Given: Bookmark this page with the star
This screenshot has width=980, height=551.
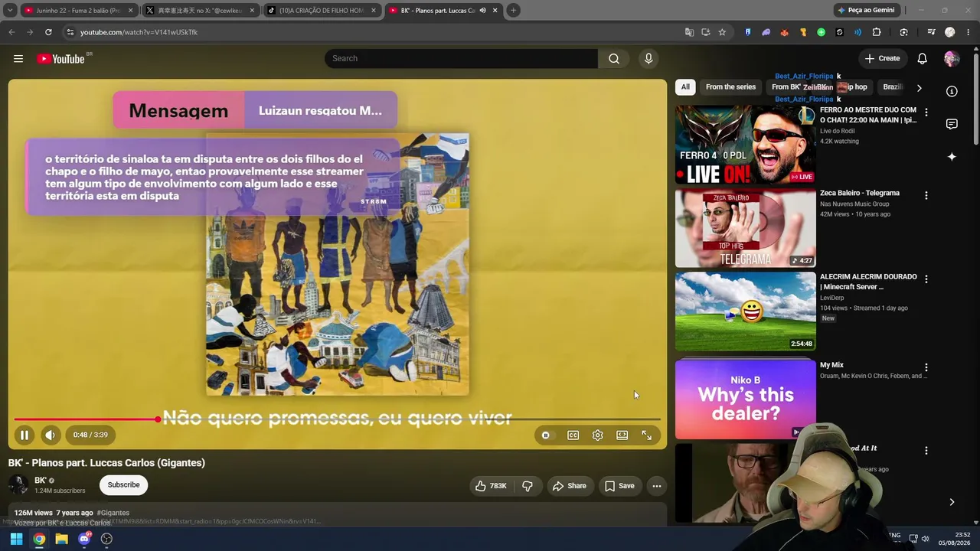Looking at the screenshot, I should [x=722, y=32].
